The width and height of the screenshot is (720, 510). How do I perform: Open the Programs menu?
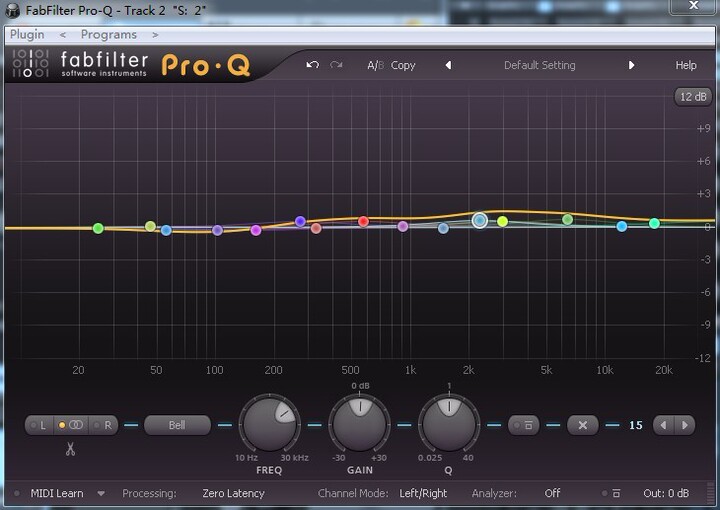[x=109, y=35]
